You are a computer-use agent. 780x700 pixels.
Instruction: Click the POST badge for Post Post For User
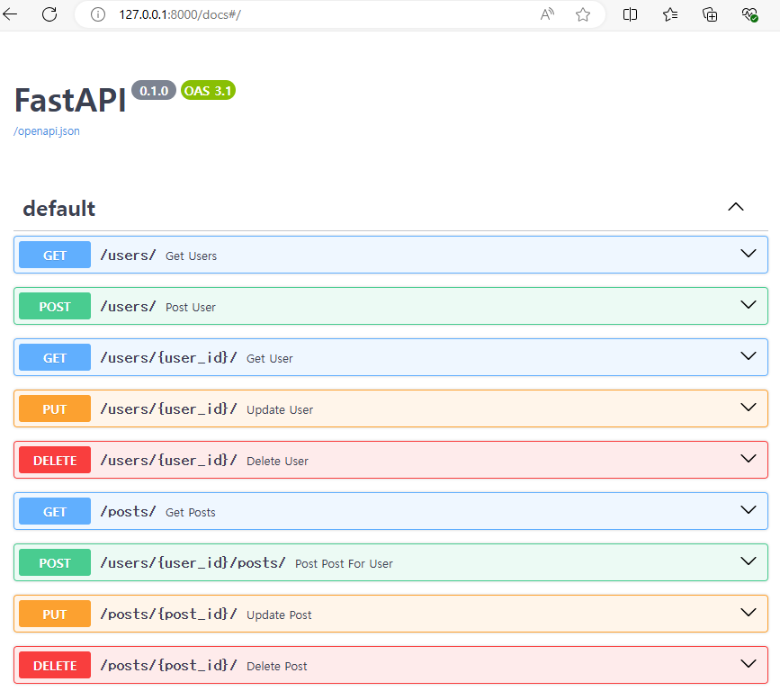pos(55,562)
